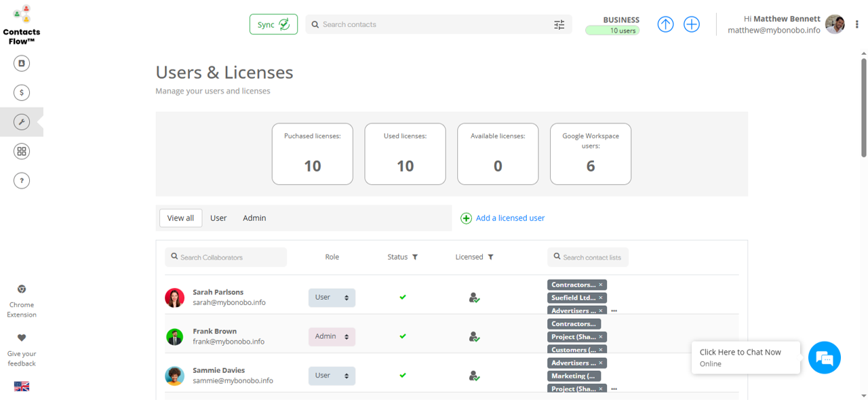Open the grid apps icon in sidebar
Viewport: 868px width, 400px height.
[x=22, y=151]
